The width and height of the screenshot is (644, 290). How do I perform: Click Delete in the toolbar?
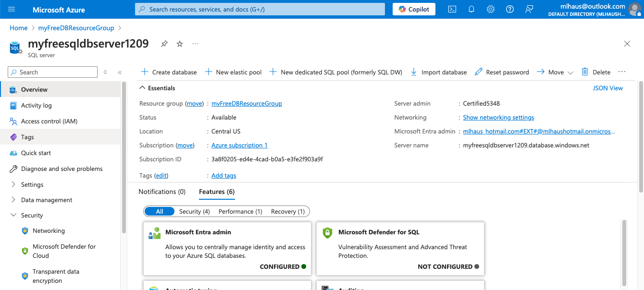point(596,72)
